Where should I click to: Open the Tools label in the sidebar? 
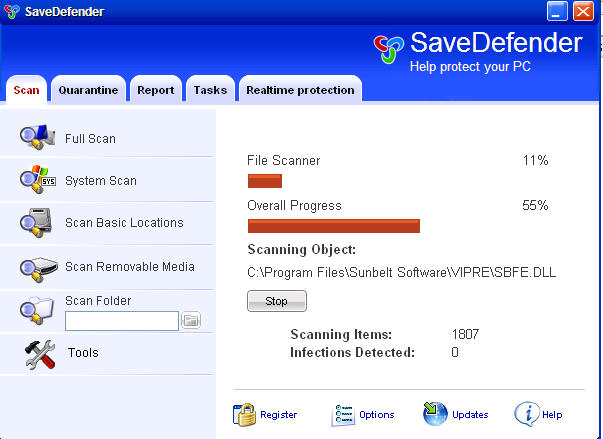point(83,353)
